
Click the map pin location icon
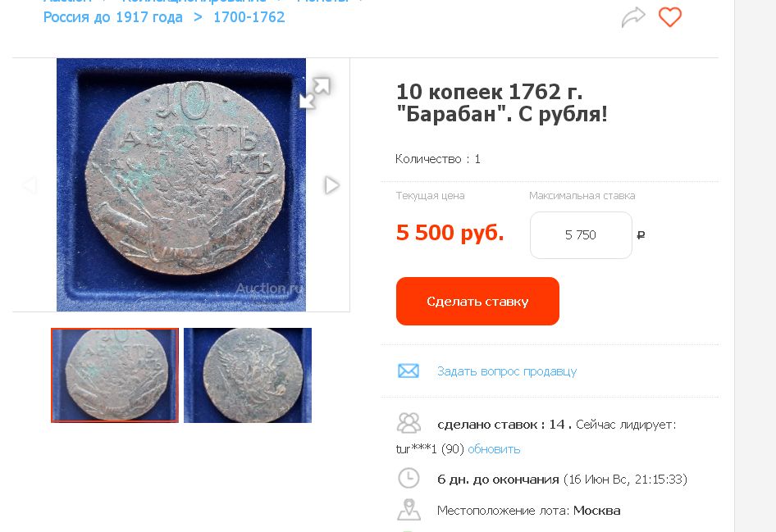409,510
